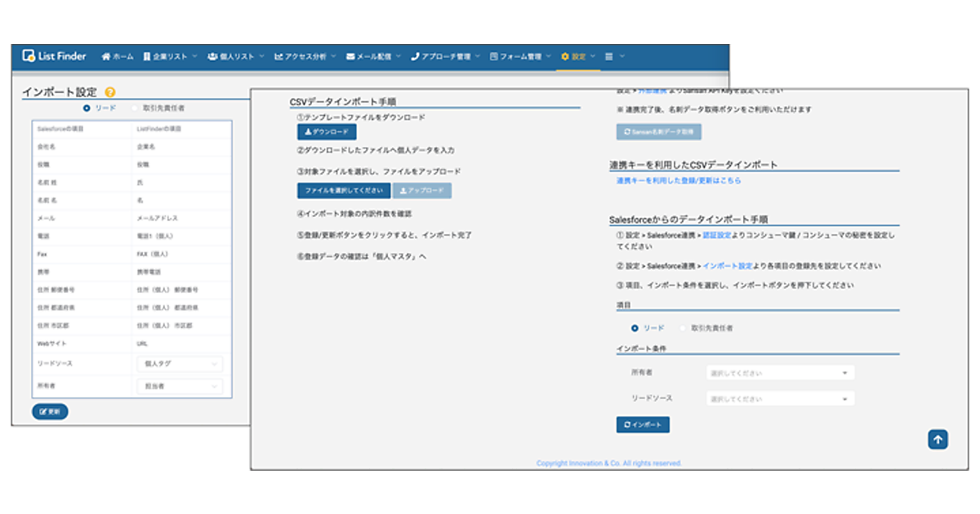Select リード radio in インポート設定 panel
The image size is (980, 514).
pyautogui.click(x=87, y=108)
